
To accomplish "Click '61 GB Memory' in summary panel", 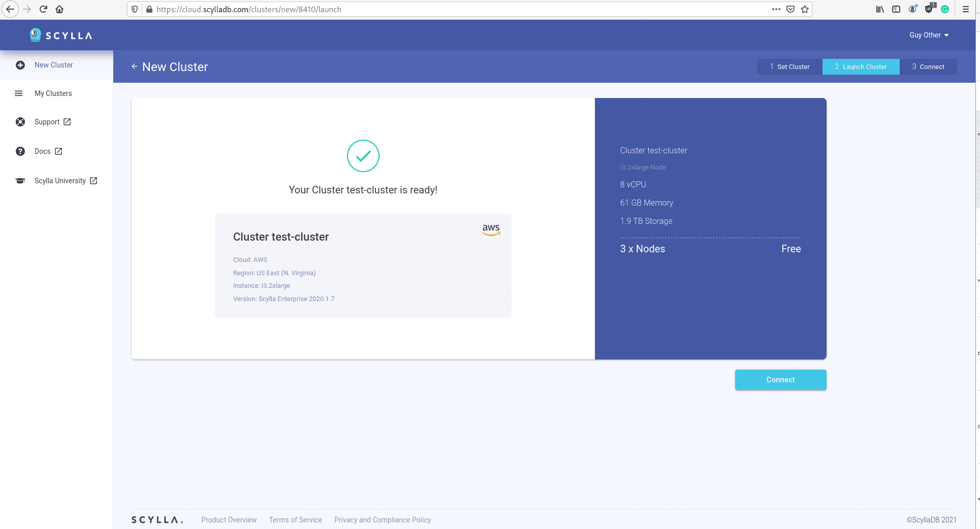I will coord(647,203).
